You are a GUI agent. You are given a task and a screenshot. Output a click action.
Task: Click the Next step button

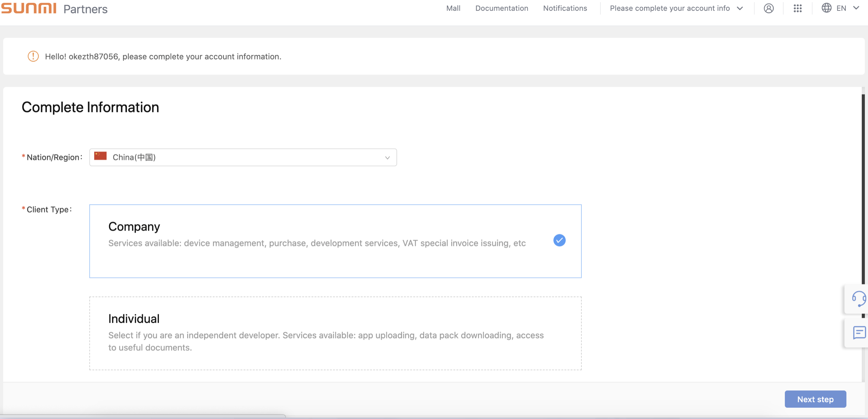[815, 399]
